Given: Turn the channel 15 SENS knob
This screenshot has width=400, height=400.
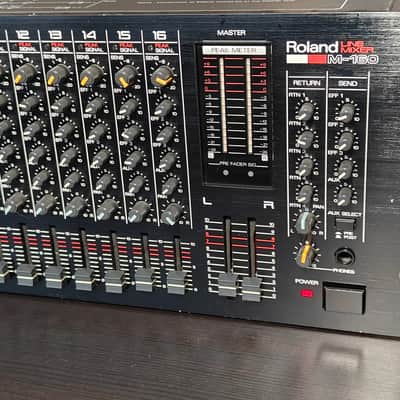Looking at the screenshot, I should pos(126,76).
